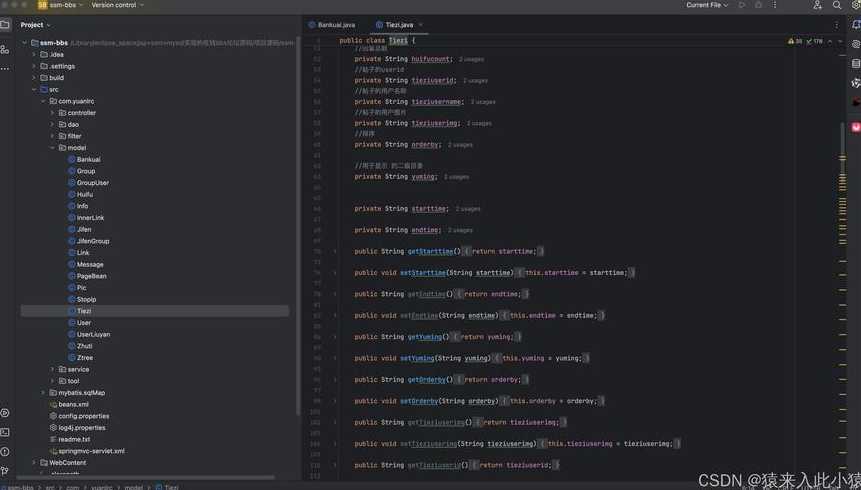Open the Project view mode dropdown
This screenshot has width=861, height=490.
(x=35, y=25)
